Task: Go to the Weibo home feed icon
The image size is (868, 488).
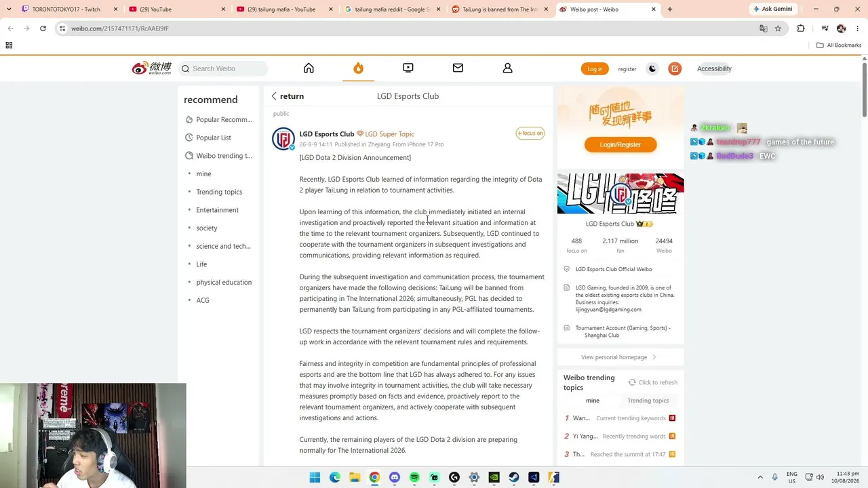Action: pos(309,68)
